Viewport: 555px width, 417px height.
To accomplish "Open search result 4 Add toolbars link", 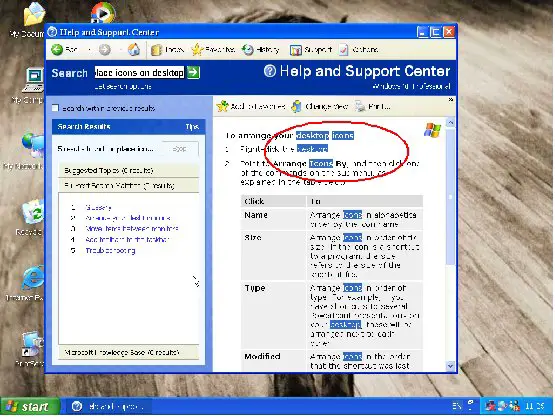I will pyautogui.click(x=128, y=240).
